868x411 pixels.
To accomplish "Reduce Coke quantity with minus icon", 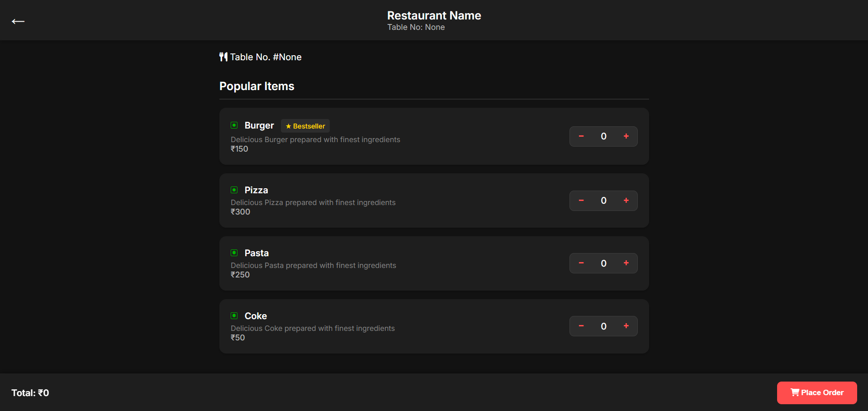I will click(581, 326).
